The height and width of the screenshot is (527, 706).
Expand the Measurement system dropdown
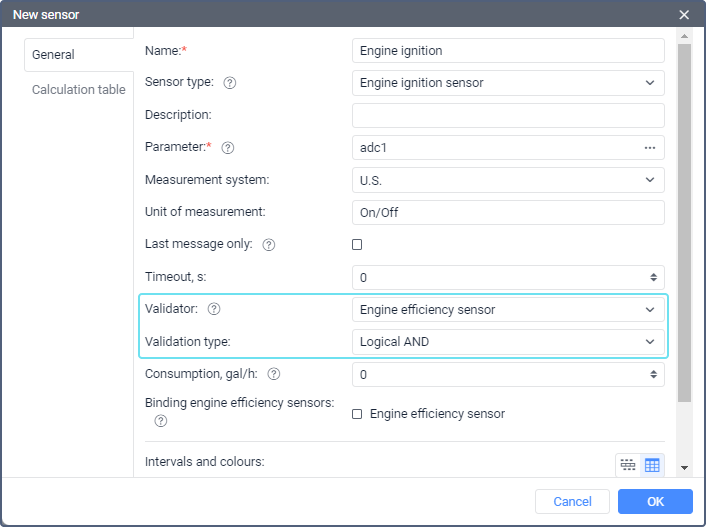(x=508, y=180)
